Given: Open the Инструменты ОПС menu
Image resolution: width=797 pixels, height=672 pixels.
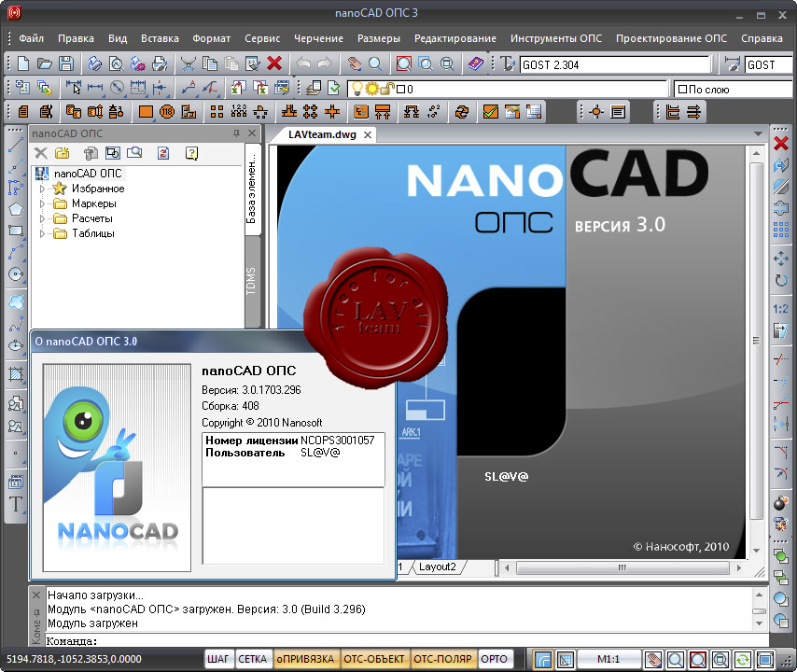Looking at the screenshot, I should click(556, 38).
